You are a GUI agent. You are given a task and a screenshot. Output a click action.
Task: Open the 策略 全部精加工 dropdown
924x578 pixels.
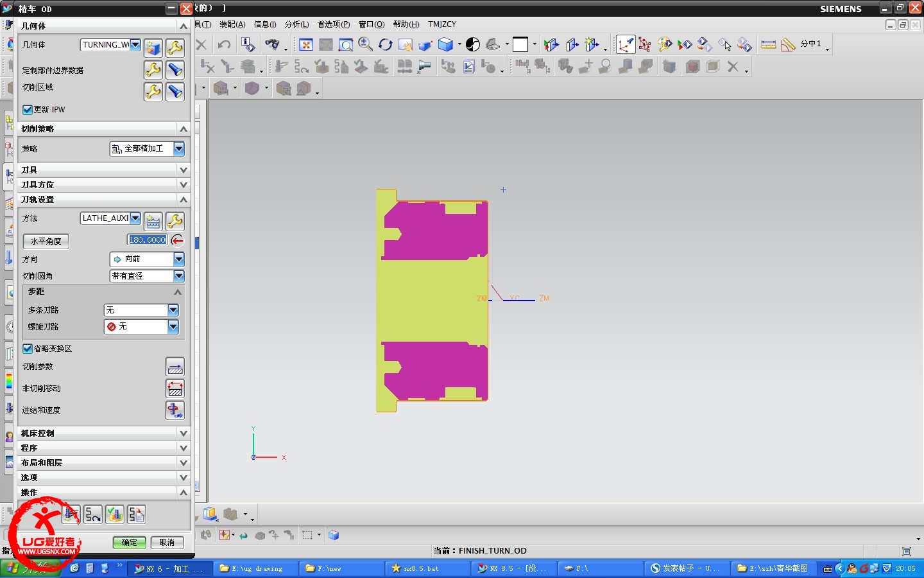(x=179, y=149)
